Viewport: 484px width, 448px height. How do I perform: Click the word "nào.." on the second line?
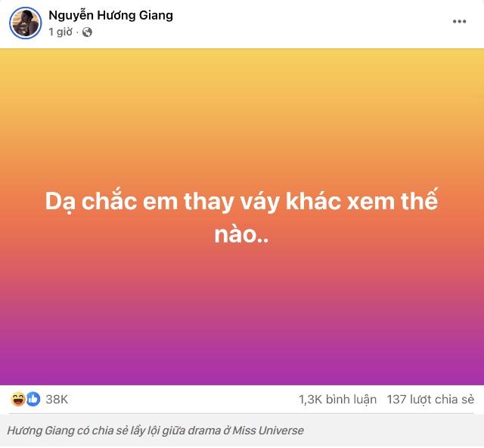coord(243,235)
